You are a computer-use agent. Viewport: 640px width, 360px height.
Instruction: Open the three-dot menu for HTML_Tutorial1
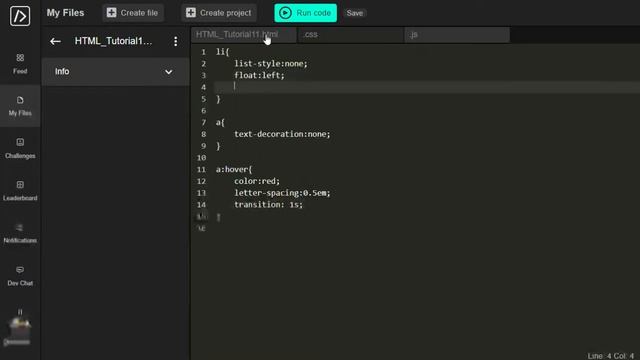(x=176, y=41)
